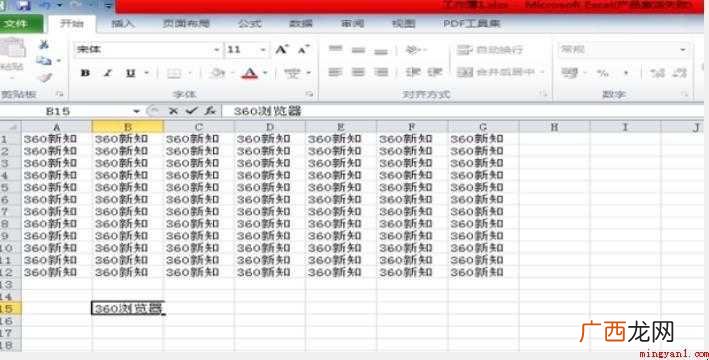Toggle Underline formatting
Viewport: 709px width, 360px height.
click(x=131, y=73)
